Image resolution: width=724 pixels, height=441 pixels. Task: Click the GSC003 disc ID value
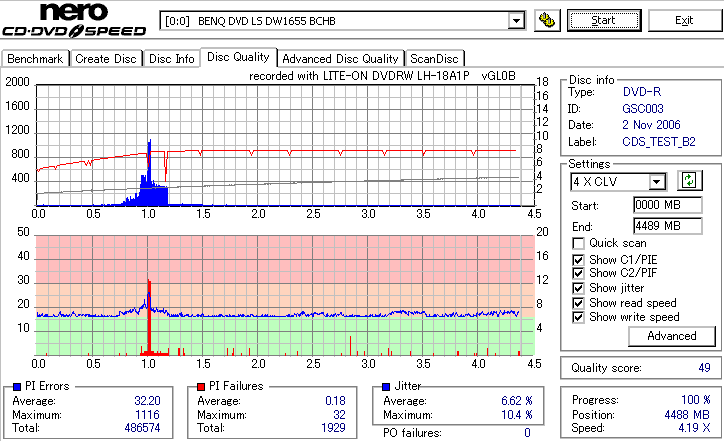pos(643,109)
